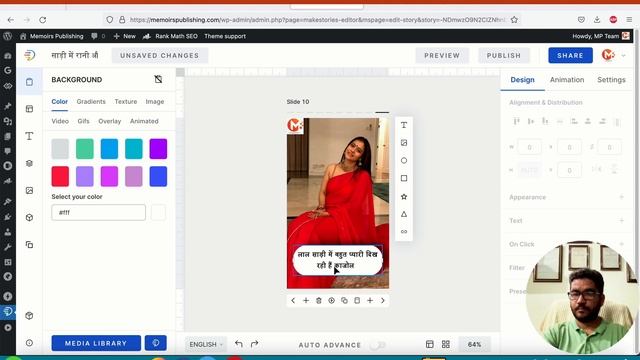The height and width of the screenshot is (360, 640).
Task: Add a link element from floating toolbar
Action: [404, 231]
